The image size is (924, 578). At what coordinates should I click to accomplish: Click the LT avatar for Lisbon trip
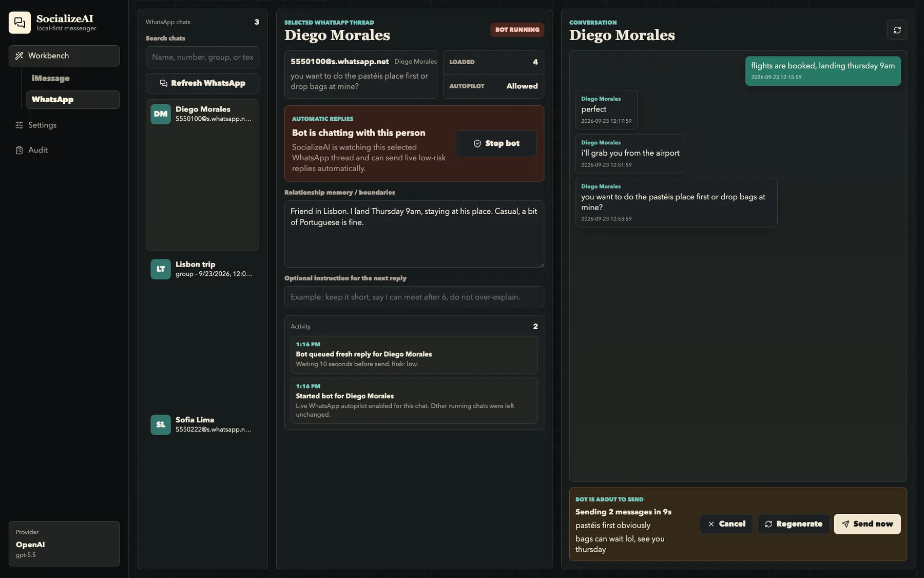[x=161, y=269]
